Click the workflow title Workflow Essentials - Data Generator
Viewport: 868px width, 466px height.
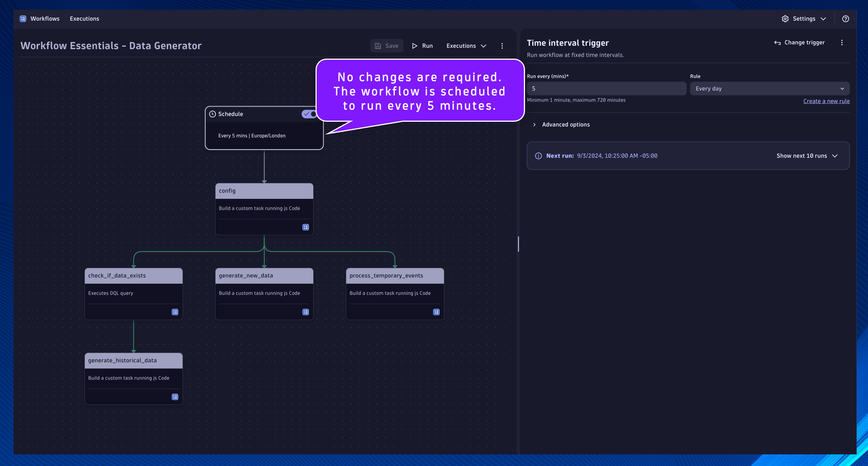click(x=111, y=46)
